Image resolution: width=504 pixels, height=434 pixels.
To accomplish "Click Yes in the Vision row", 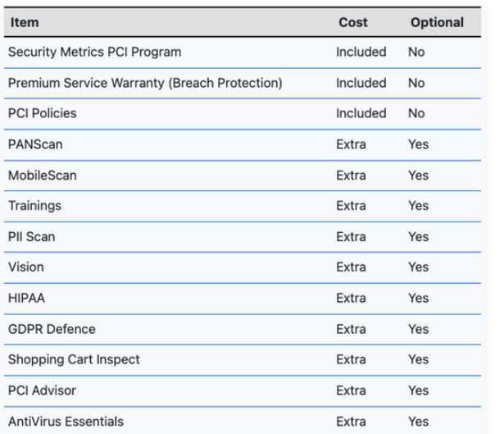I will (x=418, y=267).
